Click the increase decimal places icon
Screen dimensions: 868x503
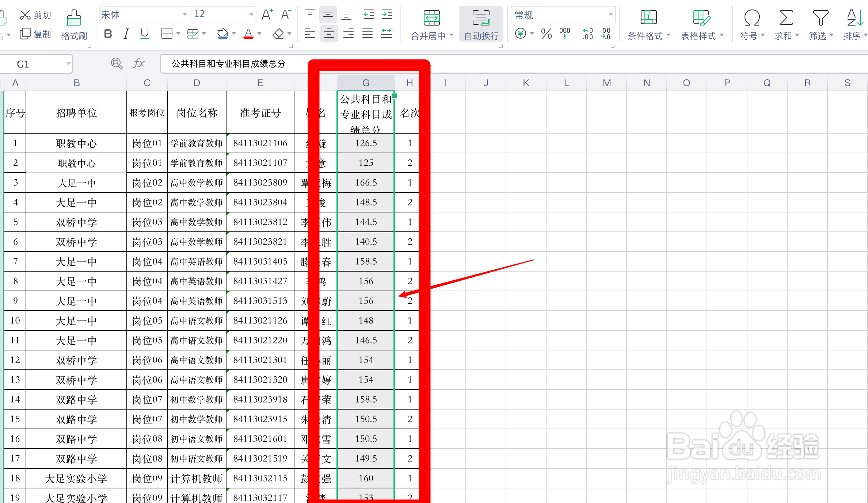pyautogui.click(x=587, y=34)
